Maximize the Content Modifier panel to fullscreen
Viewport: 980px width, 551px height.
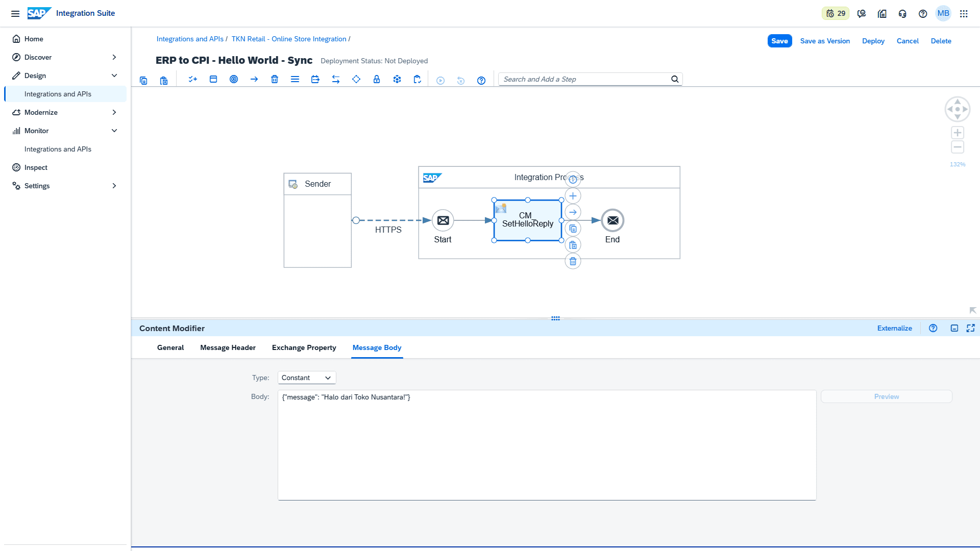click(x=971, y=328)
